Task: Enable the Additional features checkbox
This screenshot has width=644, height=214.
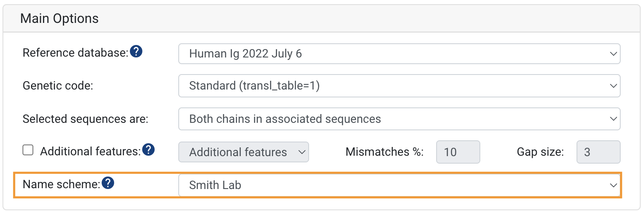Action: coord(28,150)
